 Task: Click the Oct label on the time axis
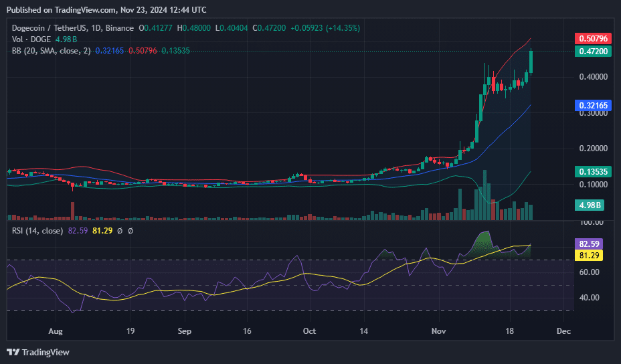(x=309, y=331)
